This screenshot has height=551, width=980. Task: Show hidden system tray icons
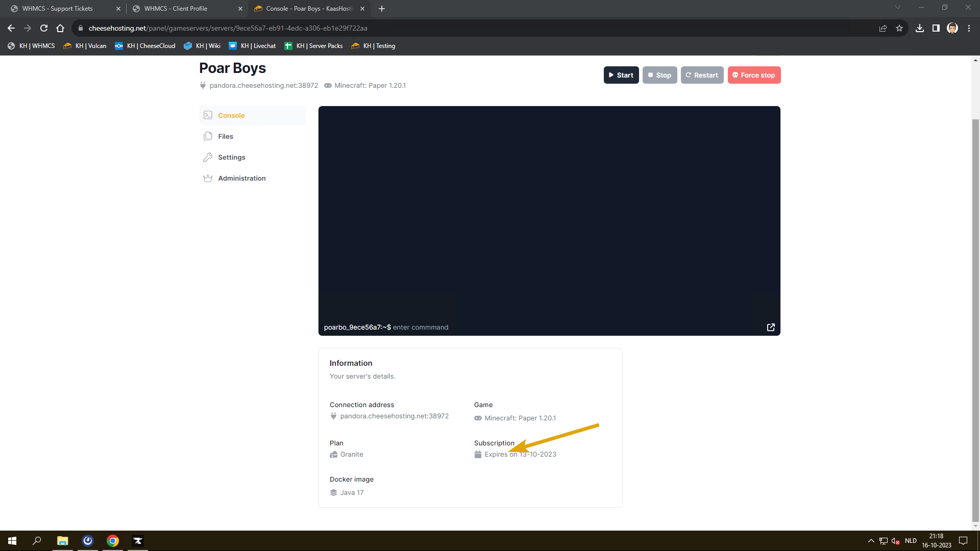(x=871, y=541)
